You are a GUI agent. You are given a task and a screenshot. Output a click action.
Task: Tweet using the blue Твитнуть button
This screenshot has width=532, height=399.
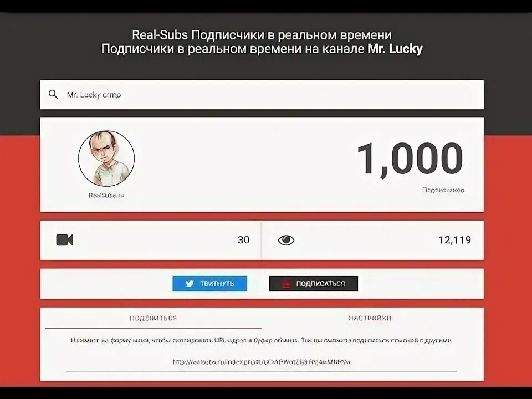[x=209, y=284]
